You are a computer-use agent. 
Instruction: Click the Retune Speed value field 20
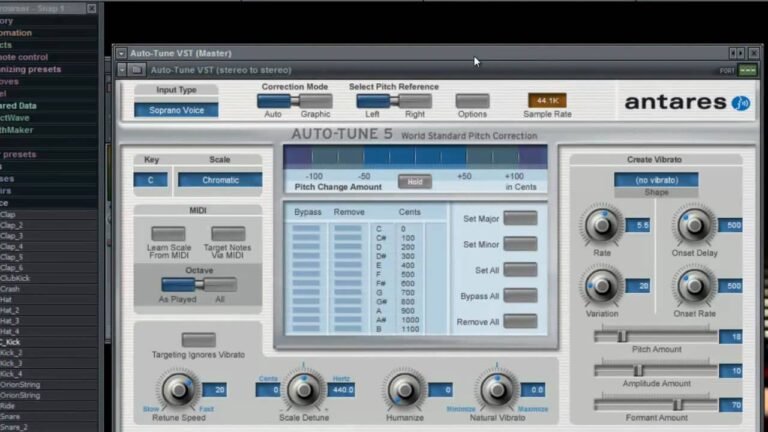pyautogui.click(x=215, y=390)
